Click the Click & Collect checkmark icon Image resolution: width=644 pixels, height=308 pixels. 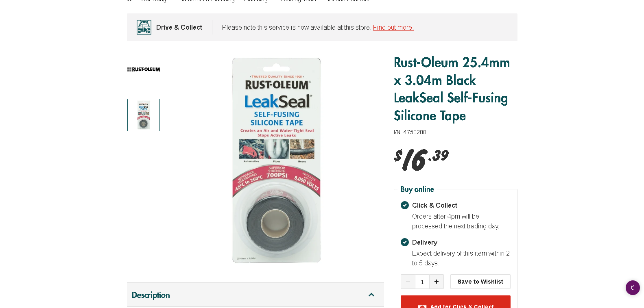point(404,205)
